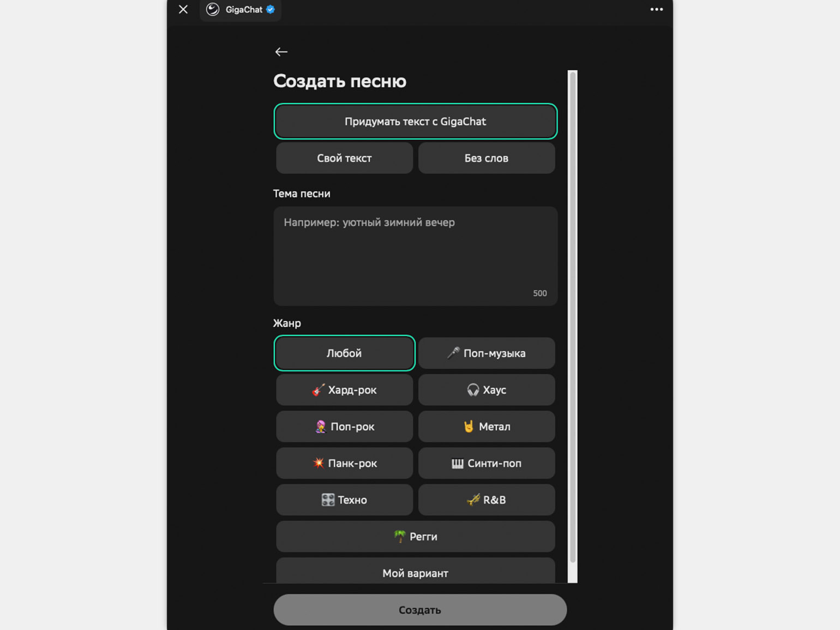
Task: Click the GigaChat avatar logo icon
Action: tap(213, 9)
